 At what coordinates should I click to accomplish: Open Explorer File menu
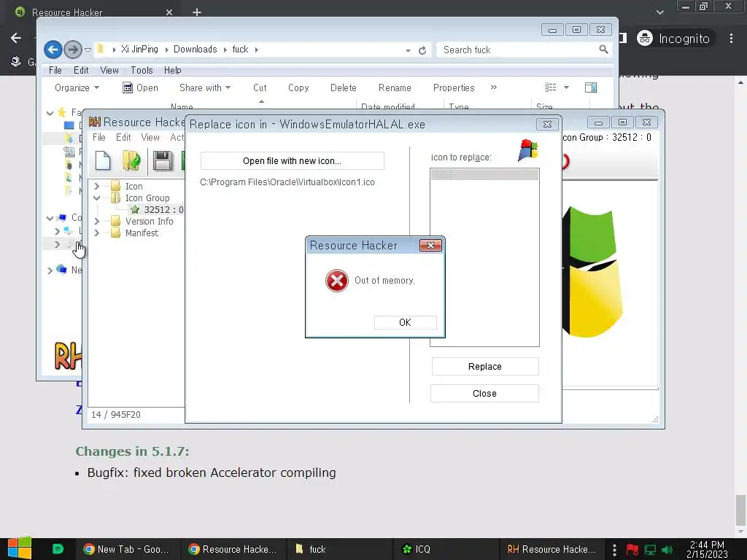pos(55,71)
